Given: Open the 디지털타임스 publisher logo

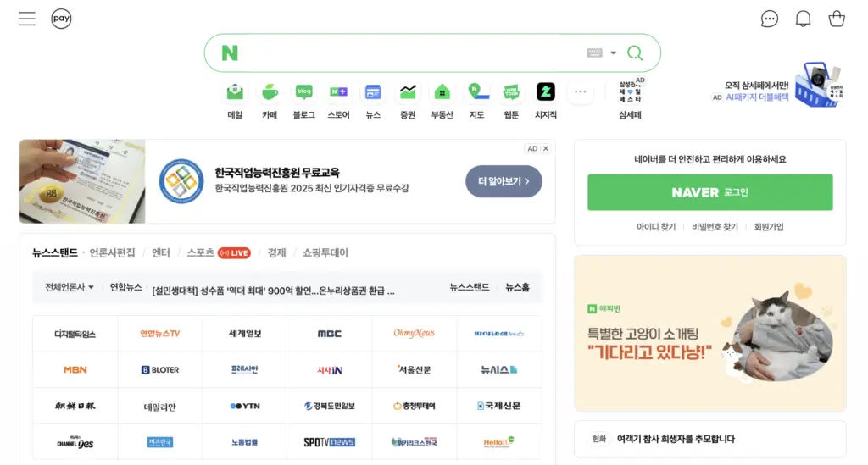Looking at the screenshot, I should [75, 334].
